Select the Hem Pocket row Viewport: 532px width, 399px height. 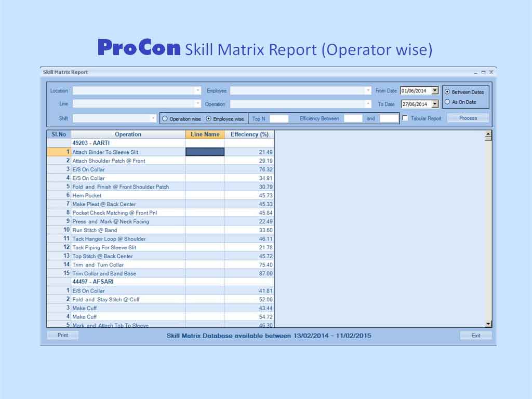coord(161,195)
